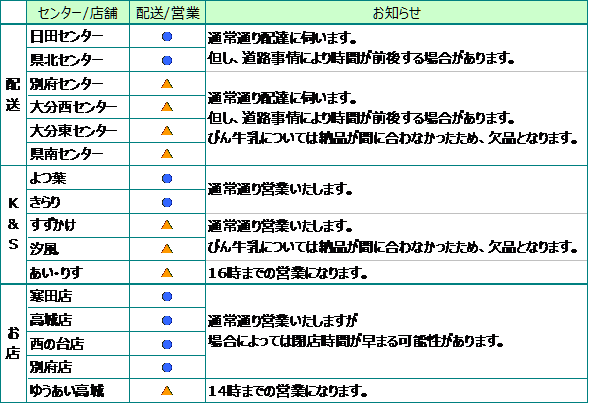Click the きらり store name
Image resolution: width=589 pixels, height=404 pixels.
click(x=45, y=202)
